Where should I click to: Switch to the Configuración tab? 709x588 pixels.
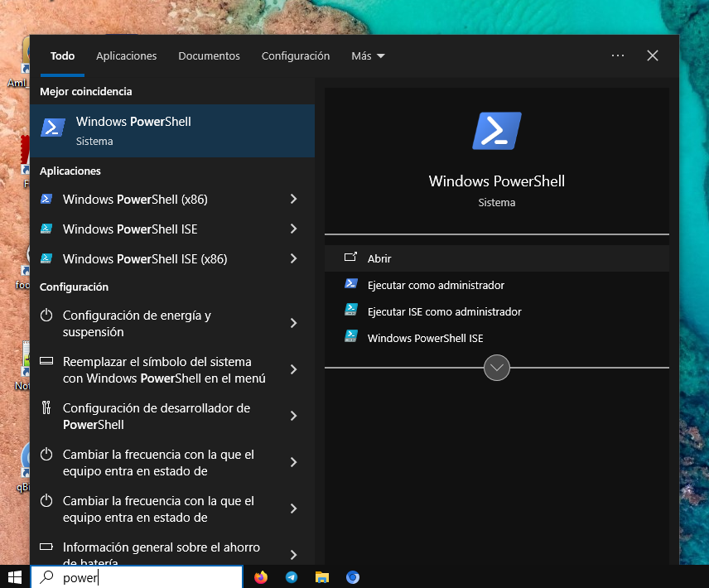point(295,56)
